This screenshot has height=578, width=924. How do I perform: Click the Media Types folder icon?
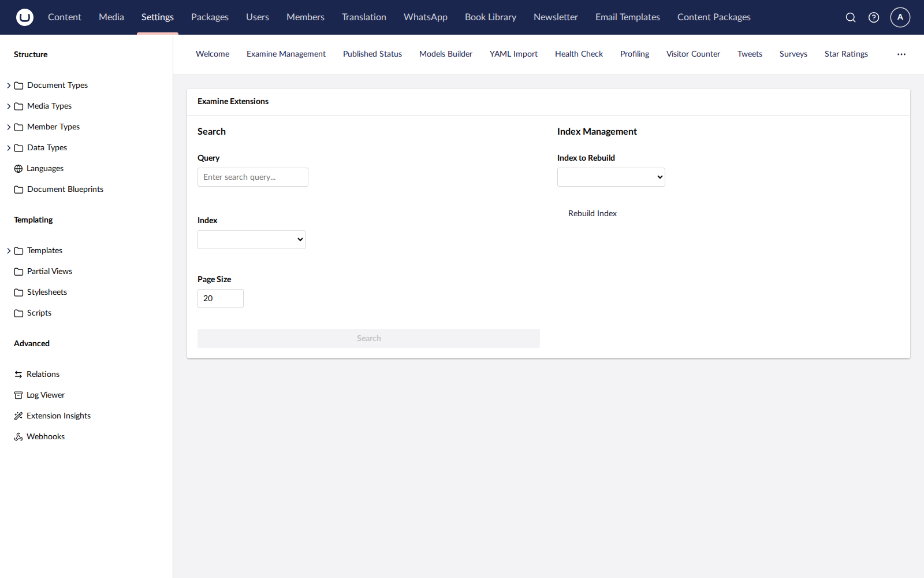[18, 106]
